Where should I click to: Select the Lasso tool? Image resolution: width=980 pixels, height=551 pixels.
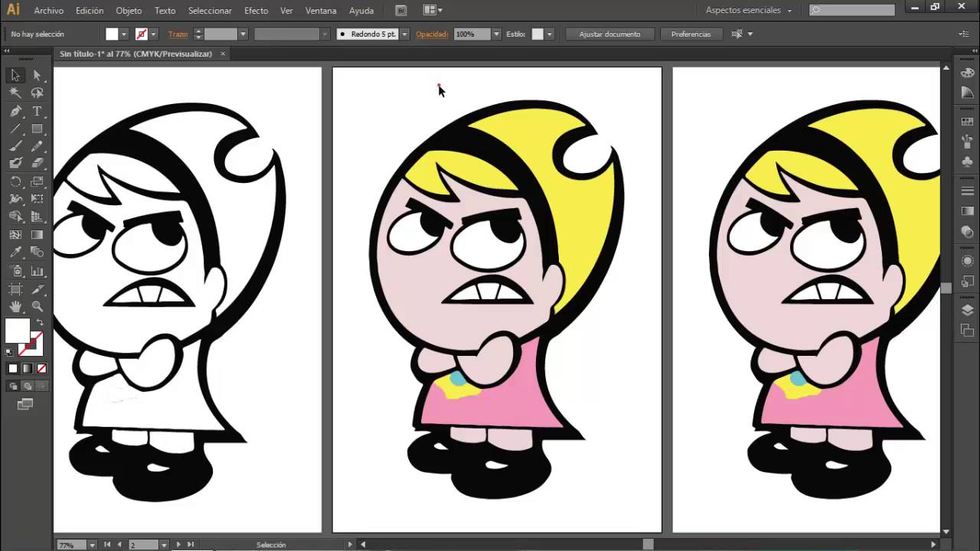37,93
